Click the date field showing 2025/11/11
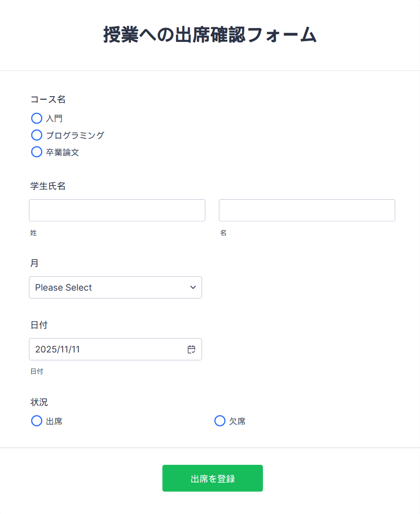This screenshot has width=420, height=514. (x=116, y=349)
